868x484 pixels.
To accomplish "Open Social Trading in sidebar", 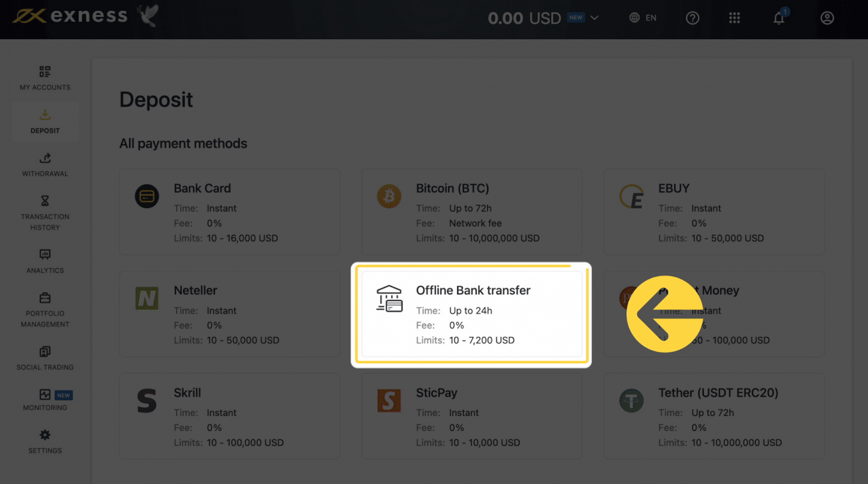I will (45, 358).
